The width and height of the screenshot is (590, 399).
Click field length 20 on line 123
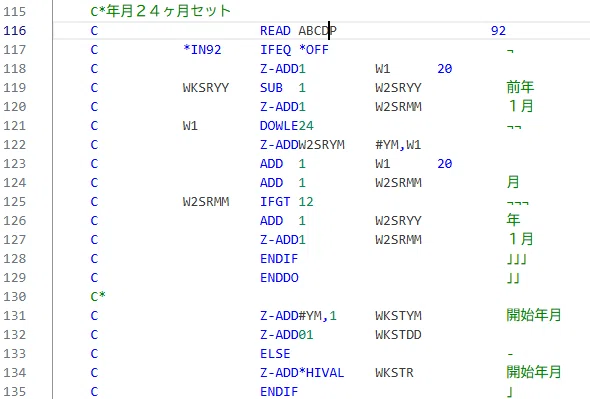point(444,163)
